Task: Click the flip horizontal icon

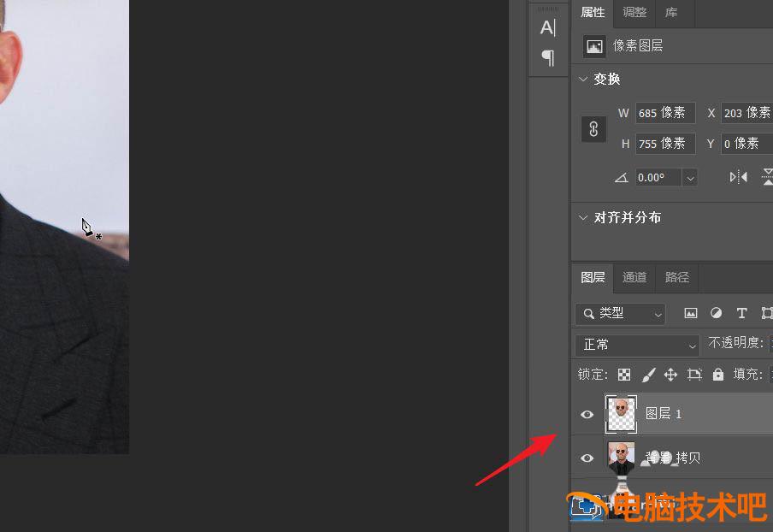Action: (738, 177)
